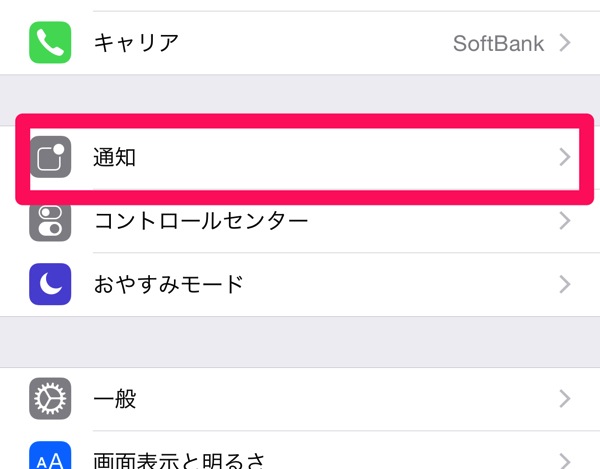This screenshot has height=469, width=600.
Task: Tap the blue AA Display icon
Action: (50, 455)
